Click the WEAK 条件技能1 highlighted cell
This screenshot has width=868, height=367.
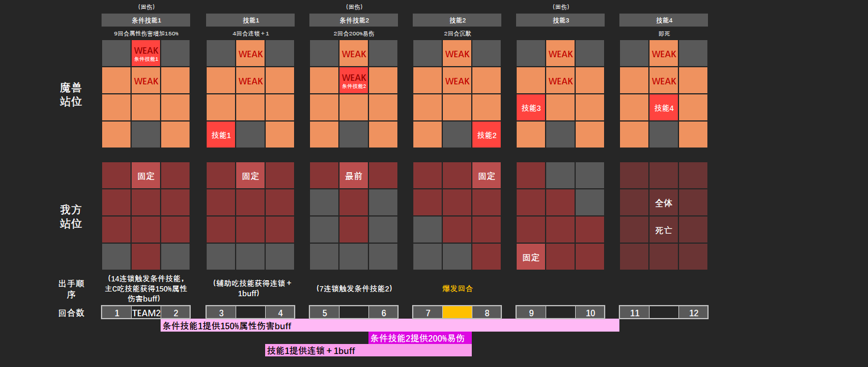point(146,54)
